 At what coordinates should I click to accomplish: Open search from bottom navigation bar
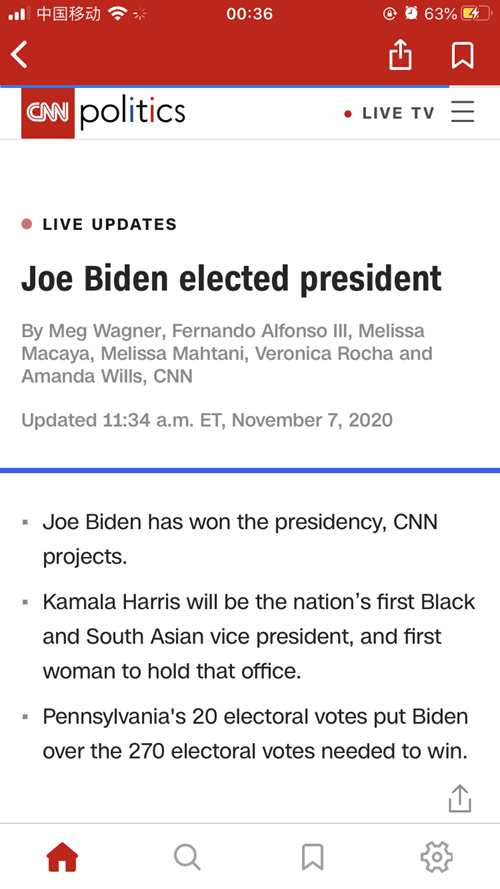tap(187, 857)
